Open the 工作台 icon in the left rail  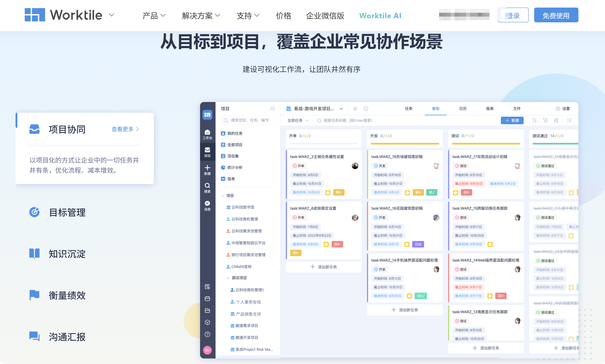[x=207, y=134]
